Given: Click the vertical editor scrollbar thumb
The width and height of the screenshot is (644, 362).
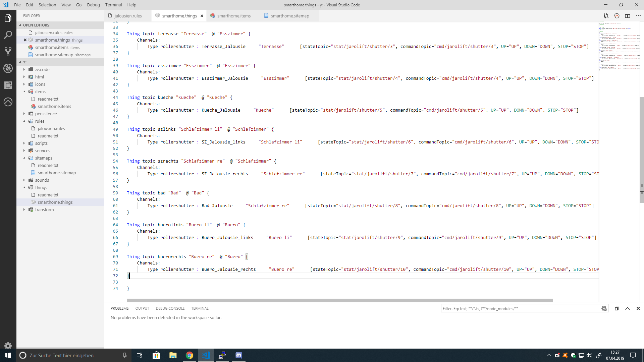Looking at the screenshot, I should pyautogui.click(x=642, y=149).
